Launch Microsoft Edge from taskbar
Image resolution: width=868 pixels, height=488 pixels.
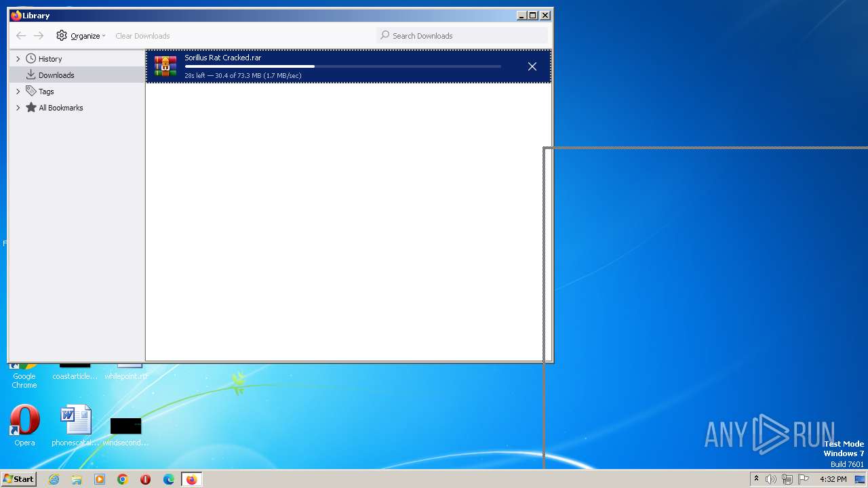pyautogui.click(x=169, y=479)
